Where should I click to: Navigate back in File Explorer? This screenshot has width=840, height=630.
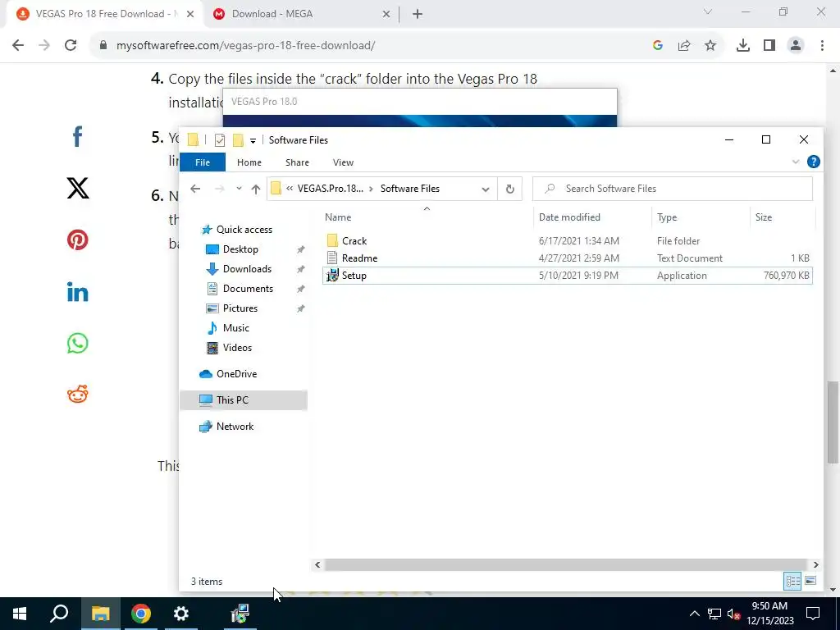[x=195, y=189]
